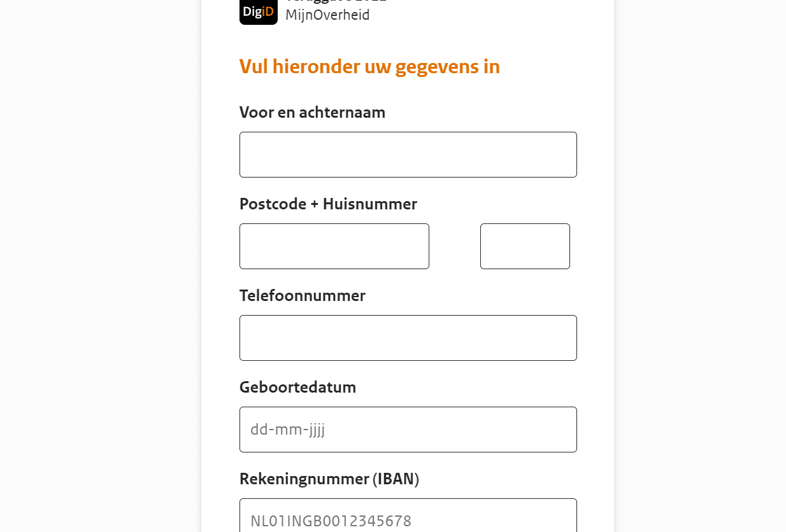This screenshot has height=532, width=786.
Task: Click the 'Voor en achternaam' label
Action: click(x=312, y=113)
